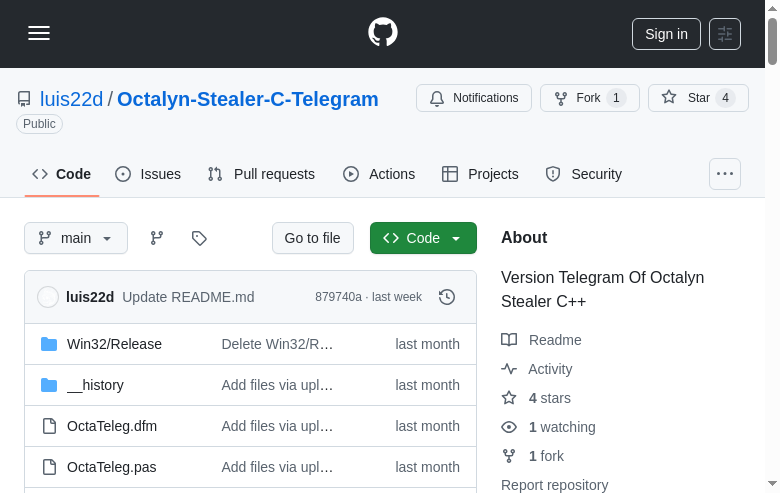This screenshot has height=493, width=780.
Task: Expand the green Code dropdown
Action: pos(423,238)
